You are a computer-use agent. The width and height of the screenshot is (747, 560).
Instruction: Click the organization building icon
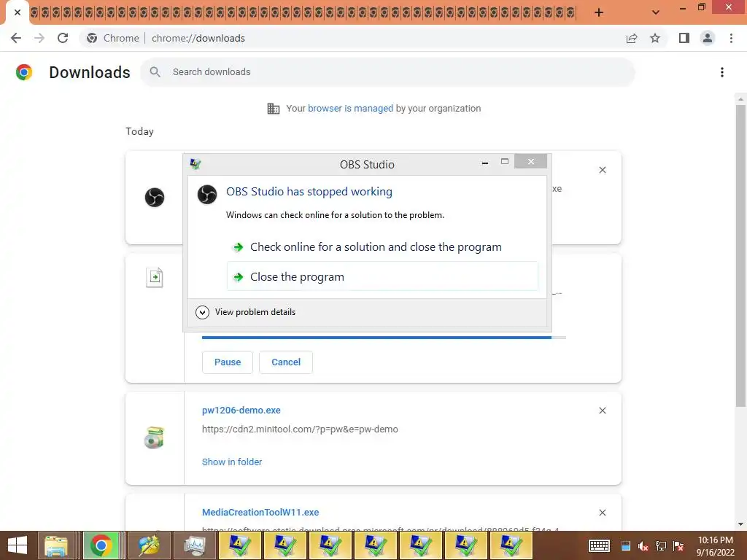[274, 109]
